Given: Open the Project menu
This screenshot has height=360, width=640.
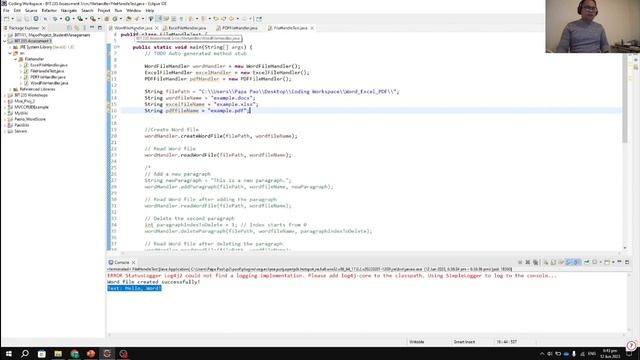Looking at the screenshot, I should pyautogui.click(x=104, y=11).
